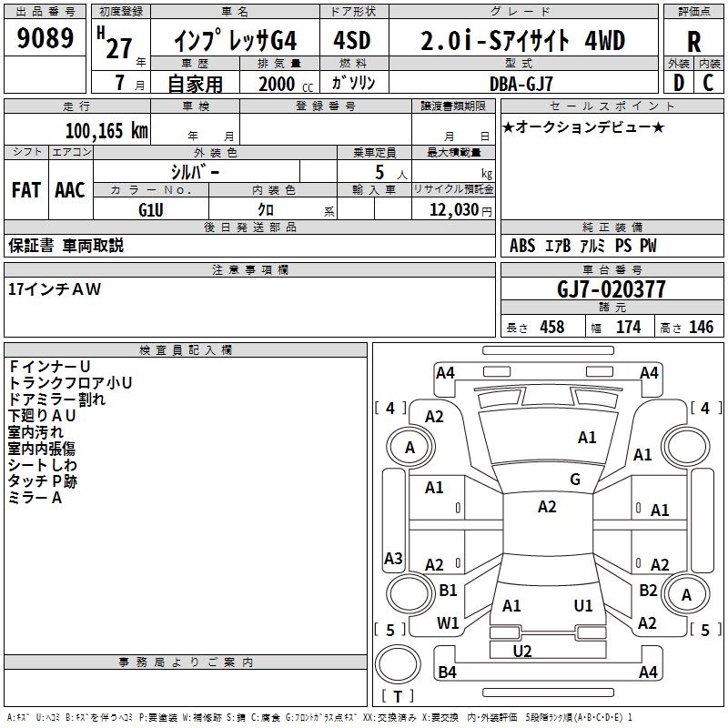Click the 17インチAW note text
Image resolution: width=728 pixels, height=728 pixels.
(56, 288)
